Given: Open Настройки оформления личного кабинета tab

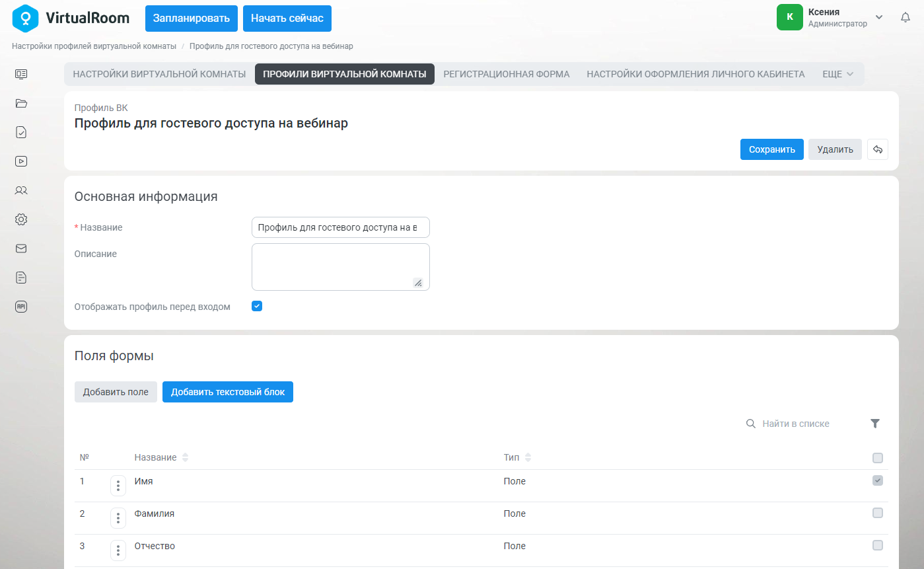Looking at the screenshot, I should 695,74.
